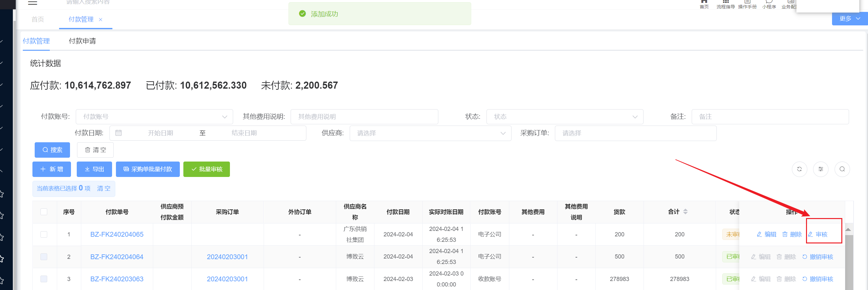Click the 清空 filter reset button

[x=95, y=150]
